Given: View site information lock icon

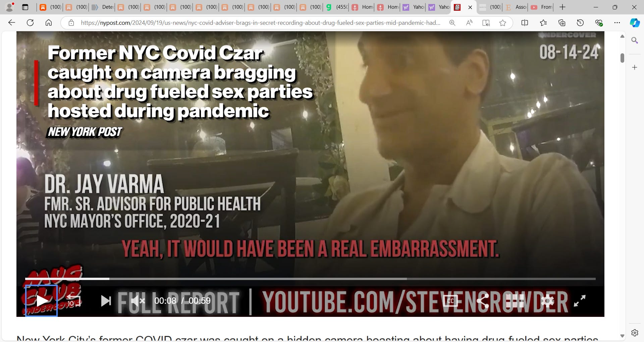Looking at the screenshot, I should pos(71,23).
